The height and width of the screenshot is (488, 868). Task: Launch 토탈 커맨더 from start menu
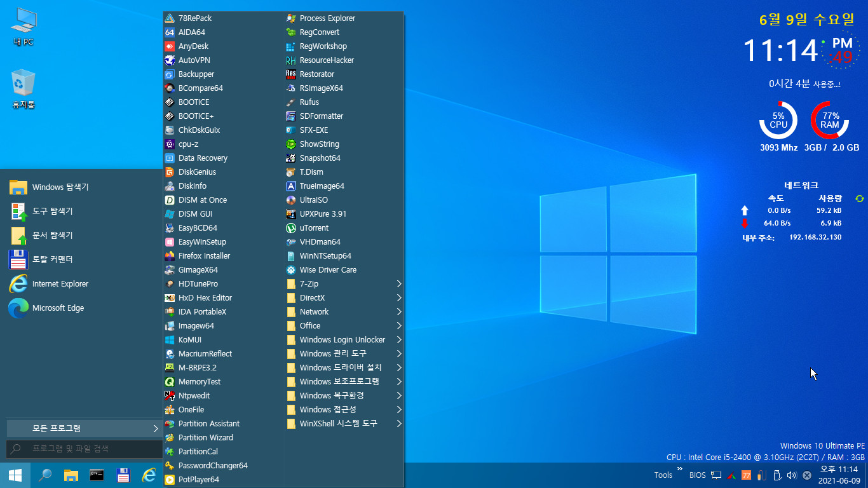click(x=83, y=260)
